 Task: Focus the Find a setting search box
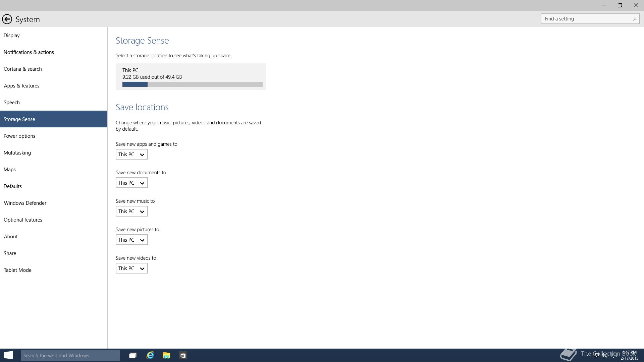(590, 19)
